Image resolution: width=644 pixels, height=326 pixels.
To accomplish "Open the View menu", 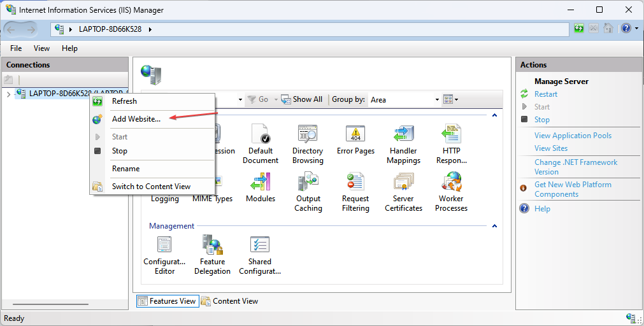I will (x=41, y=48).
